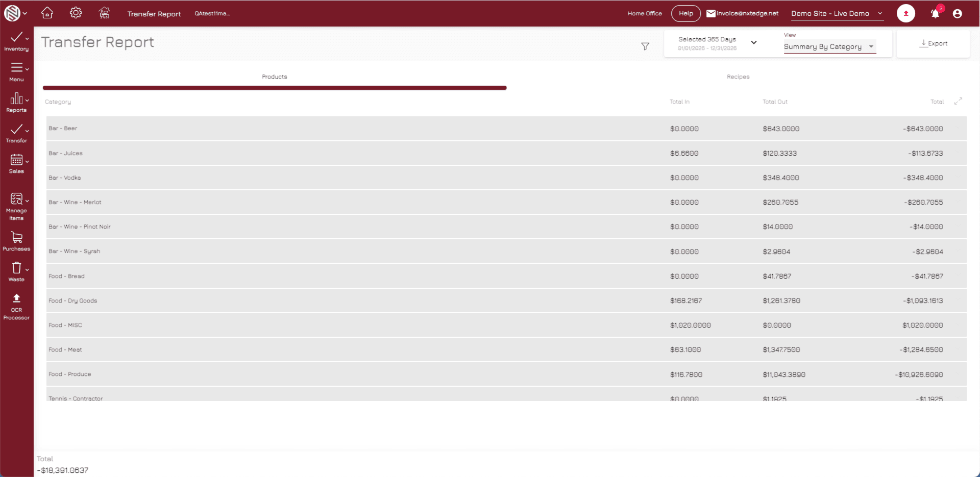Open the Waste trash icon
The image size is (980, 477).
coord(16,268)
